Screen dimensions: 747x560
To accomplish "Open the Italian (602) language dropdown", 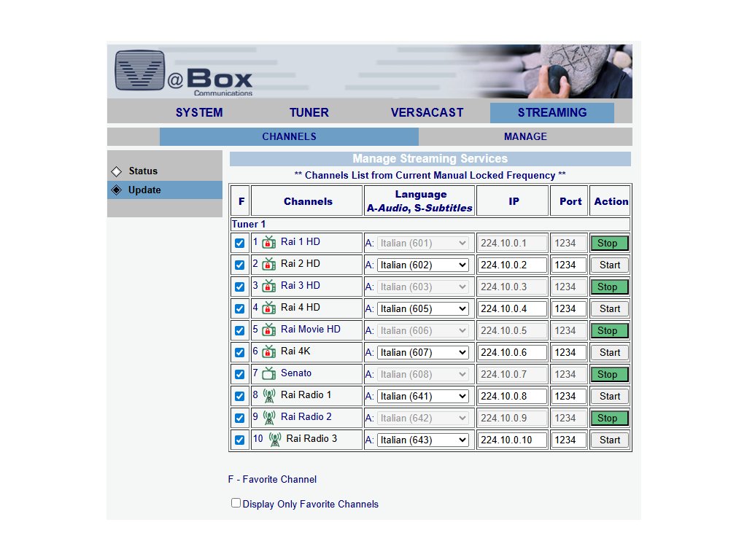I will click(x=423, y=265).
